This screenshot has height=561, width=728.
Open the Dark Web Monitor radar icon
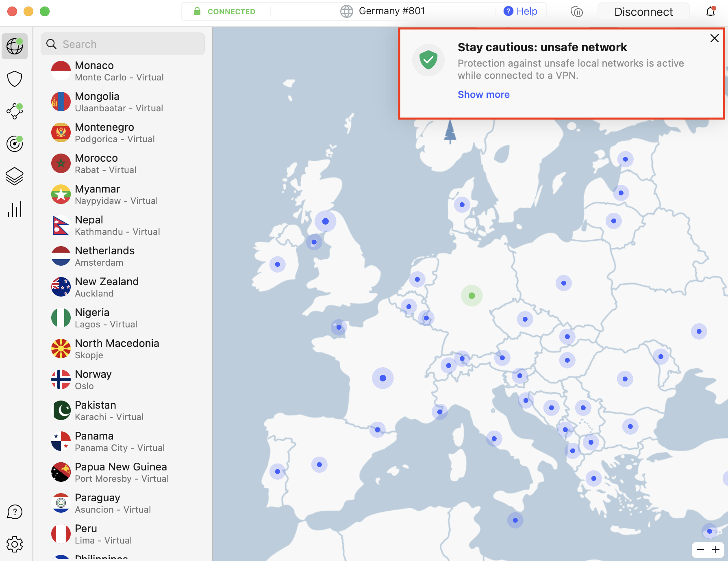[15, 144]
